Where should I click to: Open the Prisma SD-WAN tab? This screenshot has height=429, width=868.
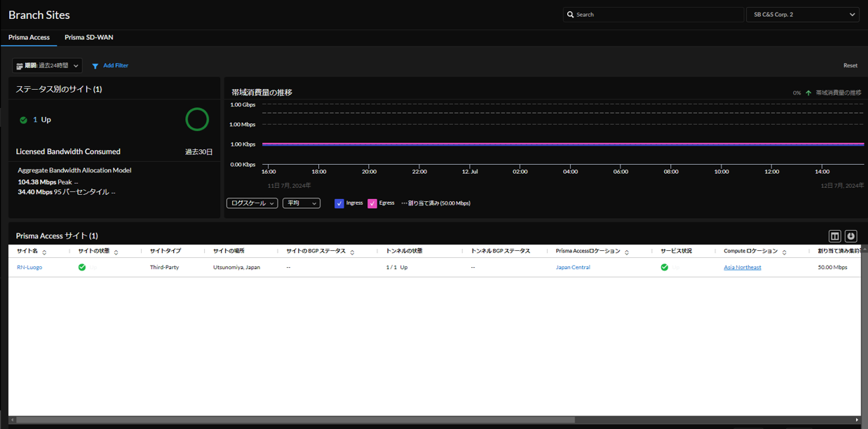pyautogui.click(x=89, y=37)
